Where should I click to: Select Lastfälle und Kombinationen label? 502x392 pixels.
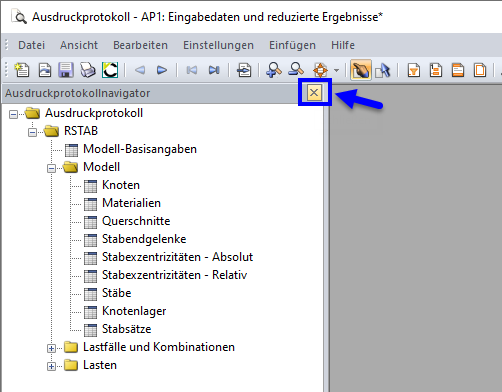(159, 347)
